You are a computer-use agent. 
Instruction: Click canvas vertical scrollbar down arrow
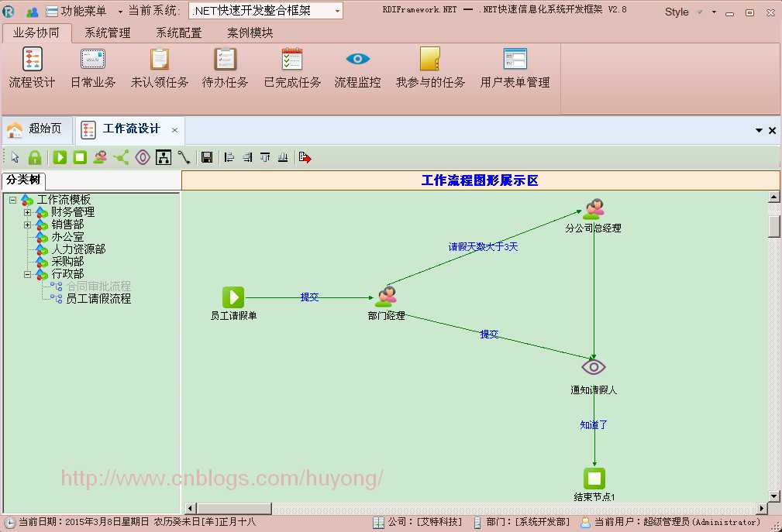click(774, 496)
